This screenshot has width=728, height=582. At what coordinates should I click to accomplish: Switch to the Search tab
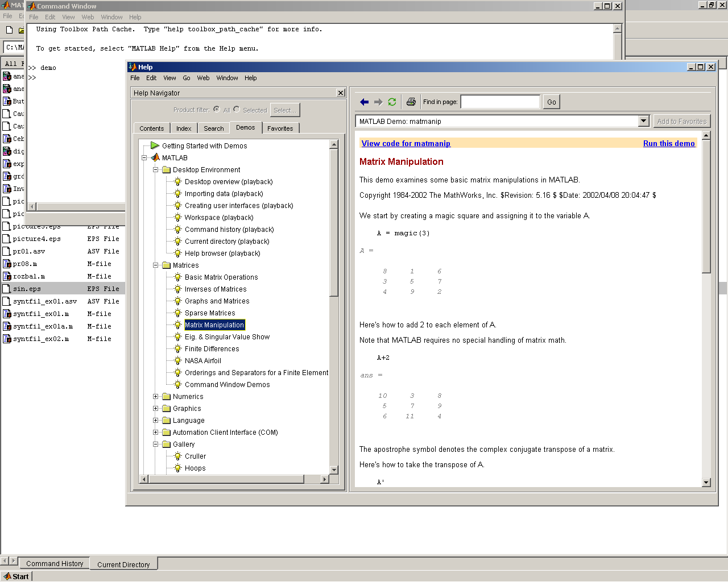coord(214,128)
